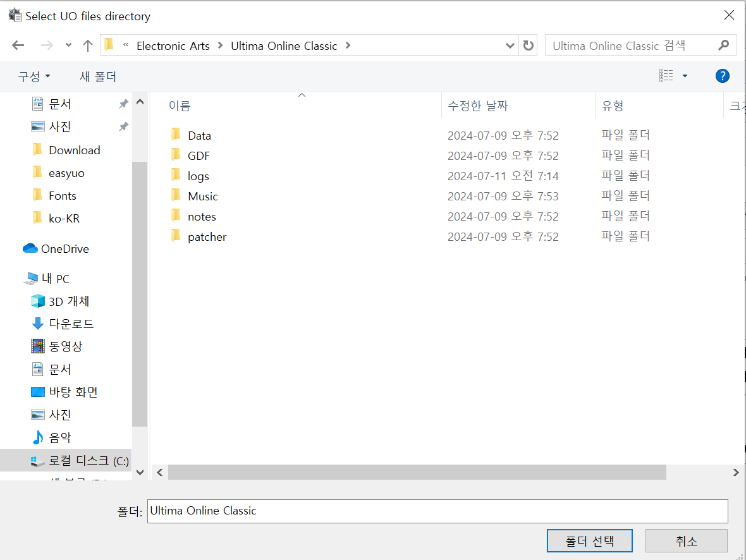Open ko-KR folder in sidebar
The height and width of the screenshot is (560, 746).
click(x=64, y=219)
